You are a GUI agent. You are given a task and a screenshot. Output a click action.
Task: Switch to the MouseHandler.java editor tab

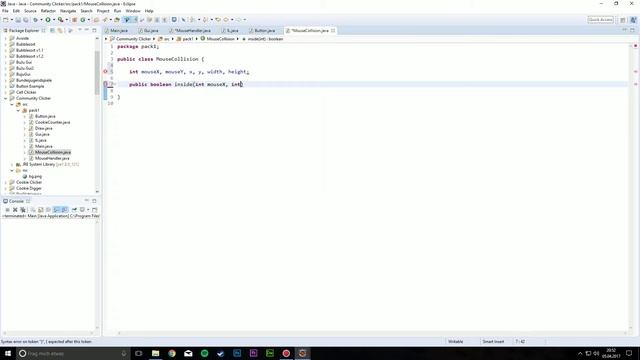pos(193,31)
